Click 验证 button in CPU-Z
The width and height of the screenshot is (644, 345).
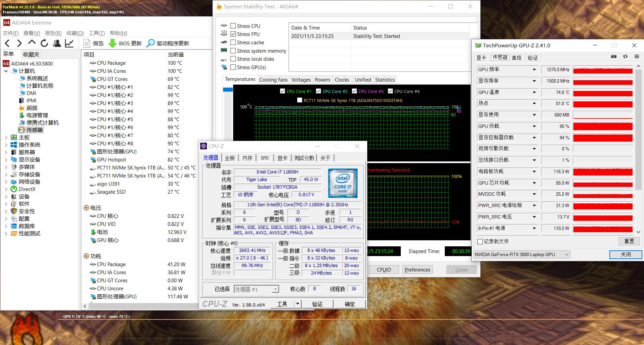pyautogui.click(x=317, y=304)
